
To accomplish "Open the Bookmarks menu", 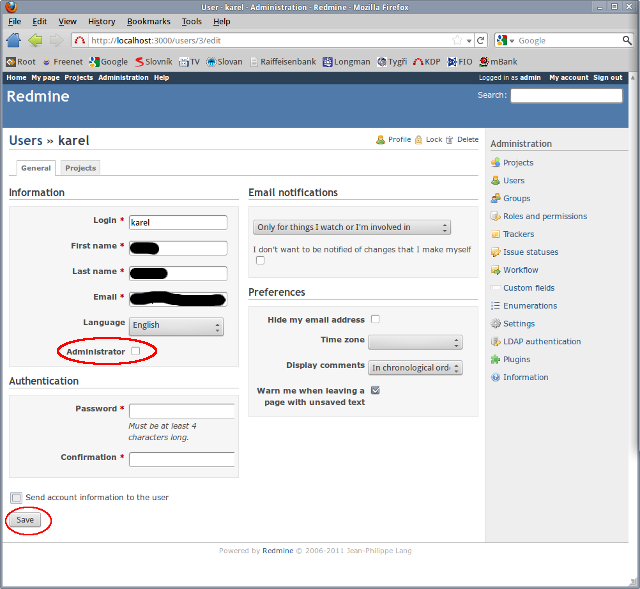I will click(x=149, y=22).
